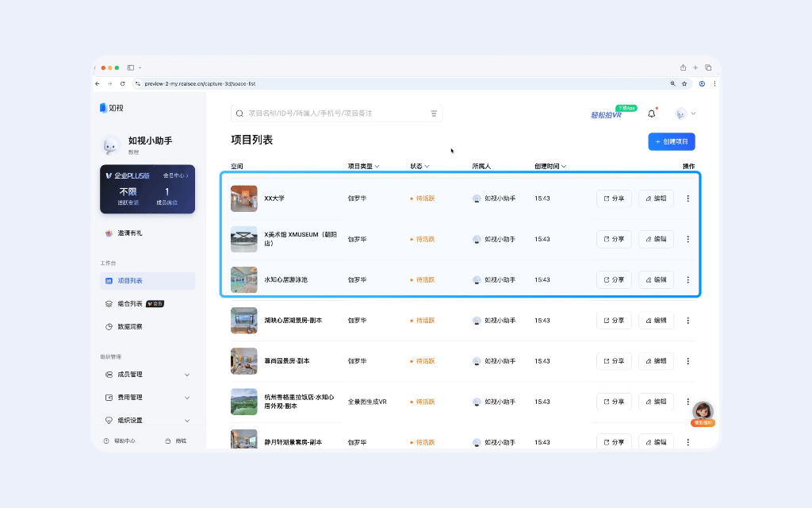
Task: Toggle the browser sidebar icon
Action: click(131, 67)
